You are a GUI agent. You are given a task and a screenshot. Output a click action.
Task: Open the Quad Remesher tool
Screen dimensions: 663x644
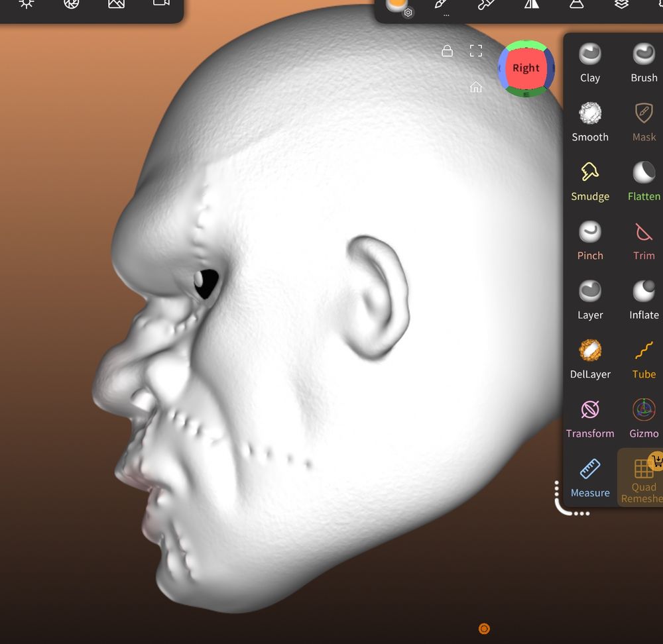coord(641,478)
